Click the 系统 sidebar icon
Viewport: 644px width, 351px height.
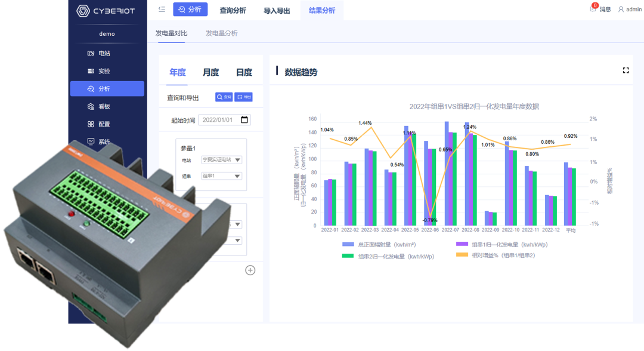coord(91,141)
